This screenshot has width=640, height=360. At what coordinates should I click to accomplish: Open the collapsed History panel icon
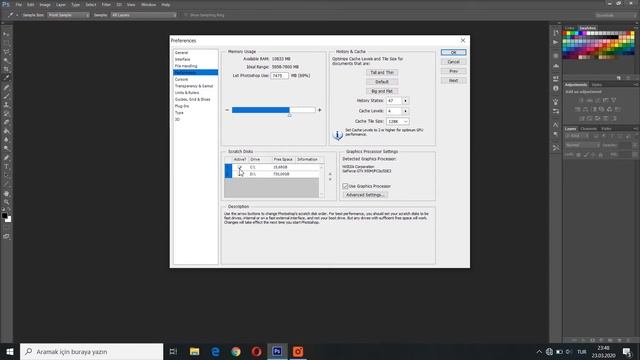pos(556,33)
